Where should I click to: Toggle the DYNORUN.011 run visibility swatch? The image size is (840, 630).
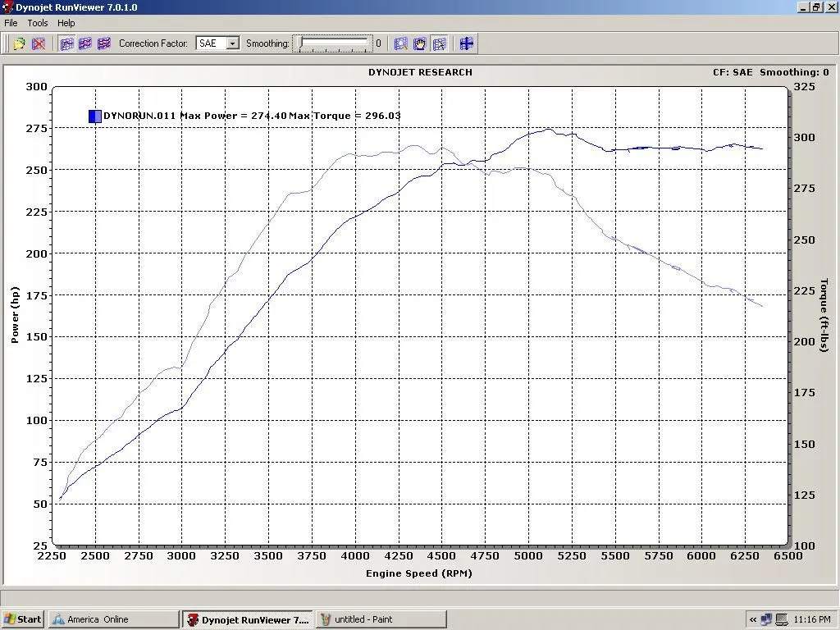coord(94,116)
